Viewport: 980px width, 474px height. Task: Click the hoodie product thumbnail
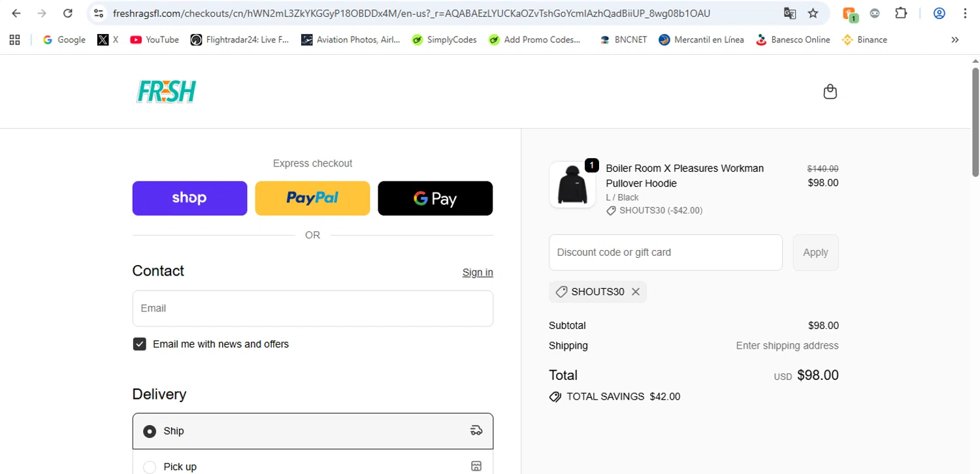coord(572,185)
